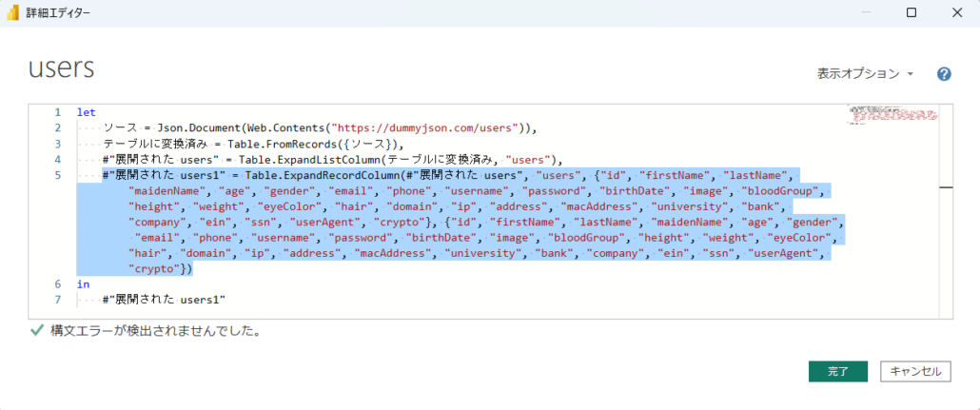Place cursor on the "let" keyword
The height and width of the screenshot is (410, 980).
(x=86, y=112)
